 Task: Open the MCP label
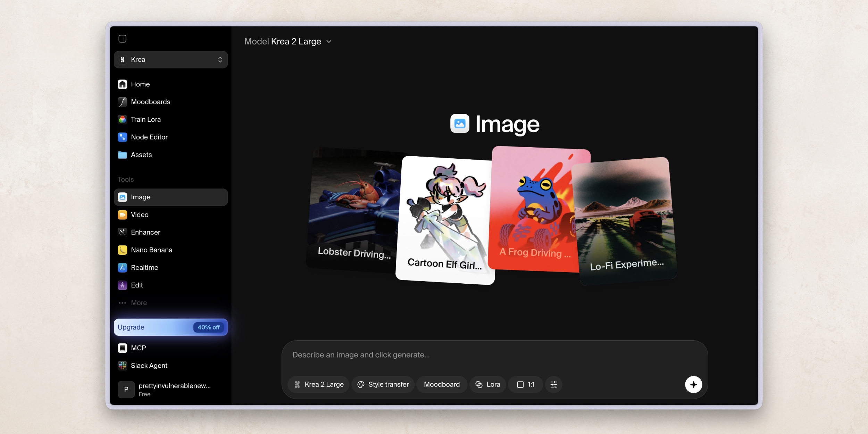138,348
